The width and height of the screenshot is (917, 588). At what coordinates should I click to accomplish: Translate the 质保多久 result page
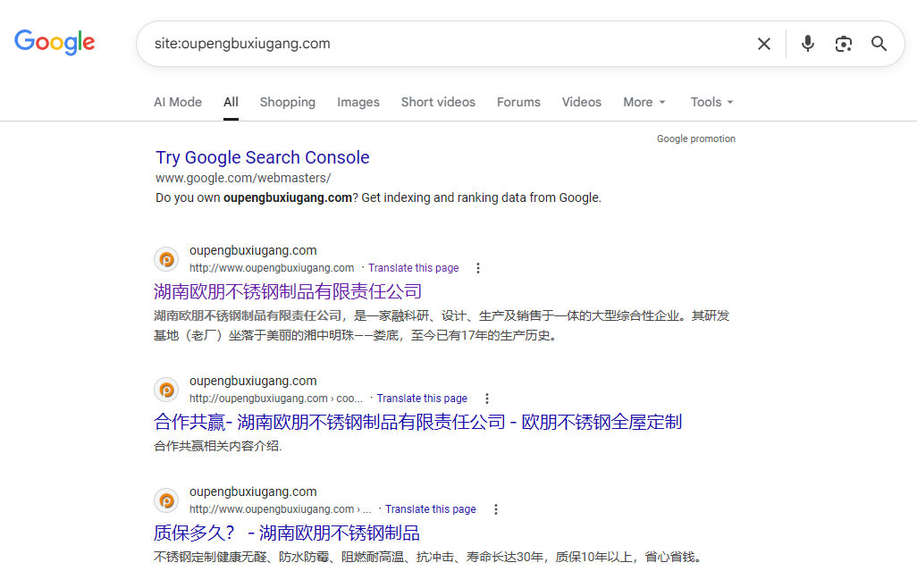tap(431, 509)
